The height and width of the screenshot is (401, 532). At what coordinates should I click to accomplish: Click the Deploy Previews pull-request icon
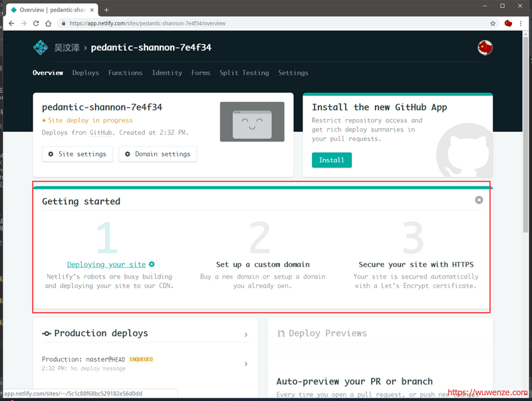click(x=281, y=333)
